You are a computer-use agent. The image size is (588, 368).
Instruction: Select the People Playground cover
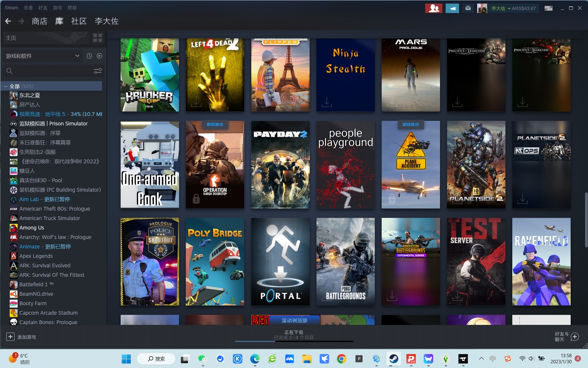click(346, 165)
